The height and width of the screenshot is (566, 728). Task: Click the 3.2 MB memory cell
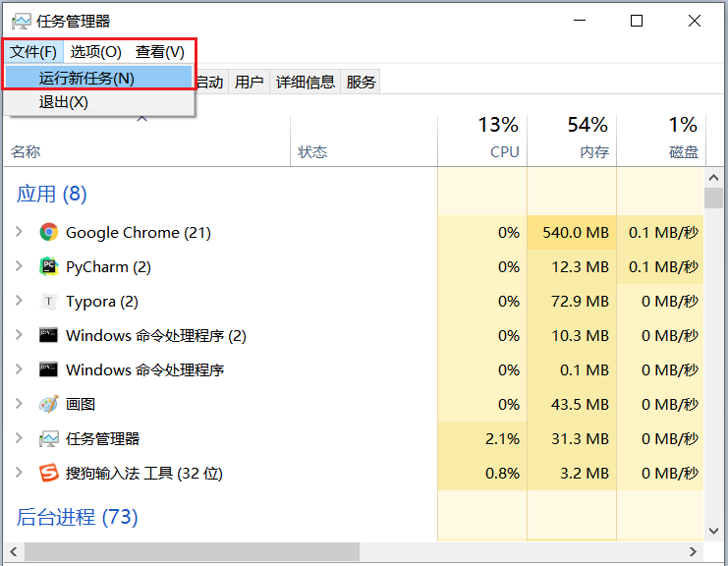572,473
